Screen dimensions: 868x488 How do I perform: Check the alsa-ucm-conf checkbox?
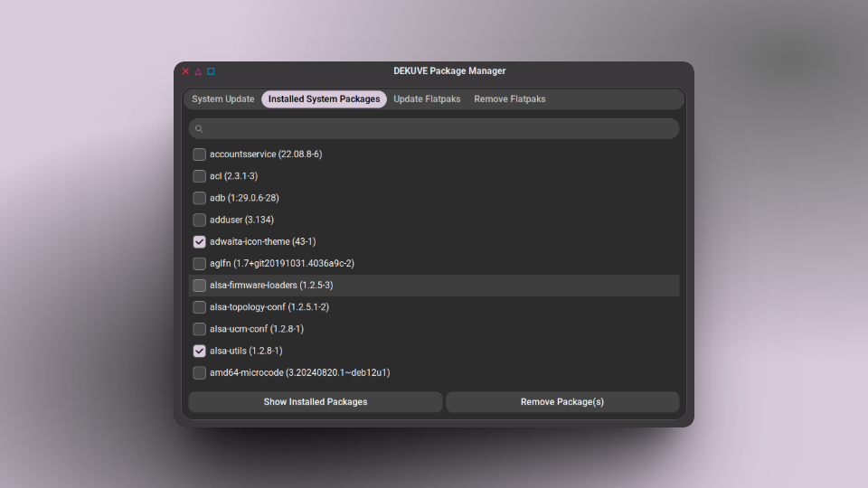click(x=199, y=329)
